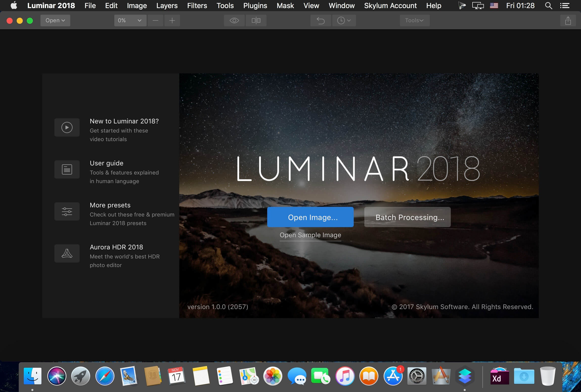Open the Tools dropdown in toolbar
This screenshot has height=392, width=581.
coord(415,20)
